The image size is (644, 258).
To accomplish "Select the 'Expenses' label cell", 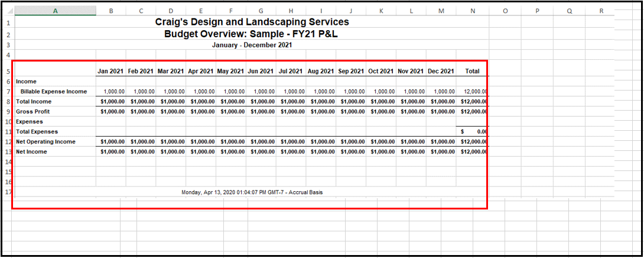I will [x=56, y=121].
